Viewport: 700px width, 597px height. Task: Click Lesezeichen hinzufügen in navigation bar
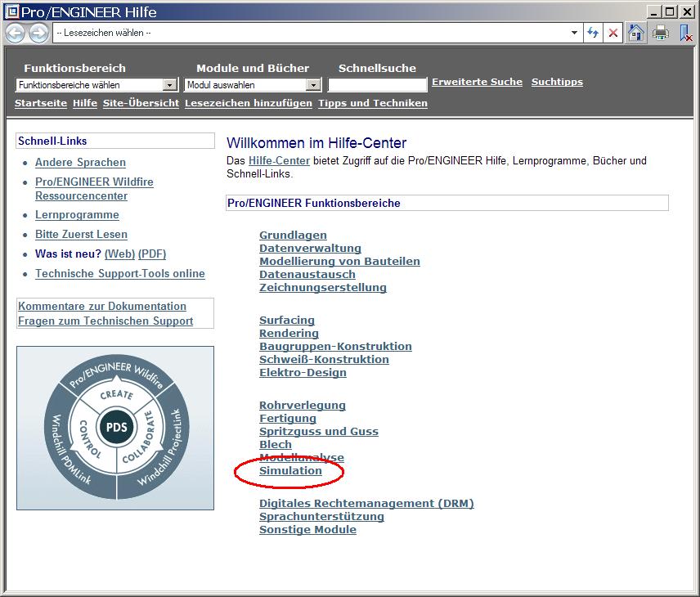click(249, 103)
